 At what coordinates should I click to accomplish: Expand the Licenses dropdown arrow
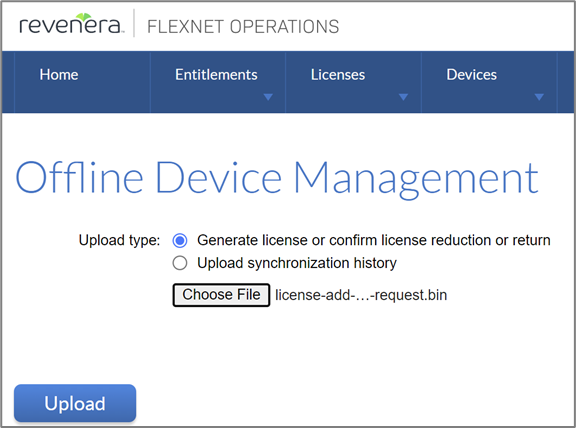click(403, 97)
